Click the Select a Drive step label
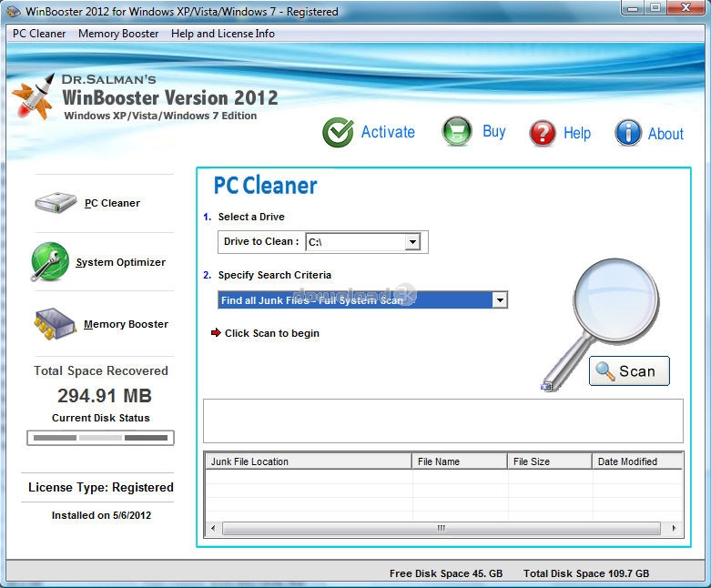 (x=251, y=217)
